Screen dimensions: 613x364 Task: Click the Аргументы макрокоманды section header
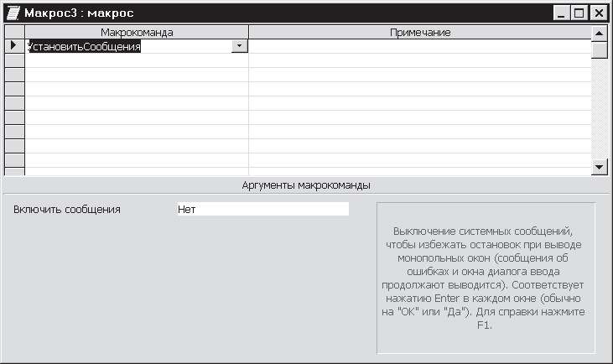[306, 185]
